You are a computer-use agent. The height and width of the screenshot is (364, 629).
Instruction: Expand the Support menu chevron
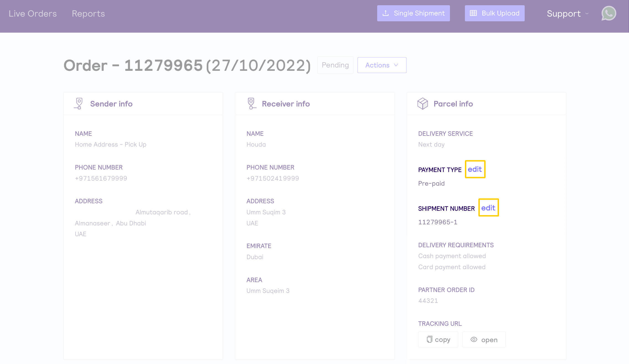pos(587,14)
